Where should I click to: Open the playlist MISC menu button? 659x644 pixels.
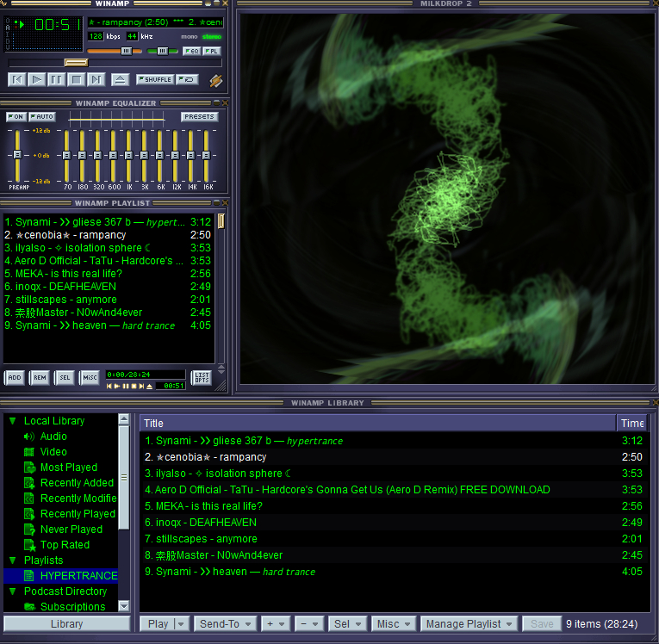click(x=90, y=377)
